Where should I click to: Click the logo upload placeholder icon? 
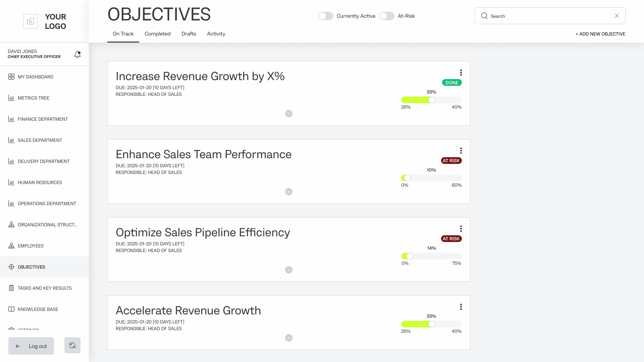(31, 21)
